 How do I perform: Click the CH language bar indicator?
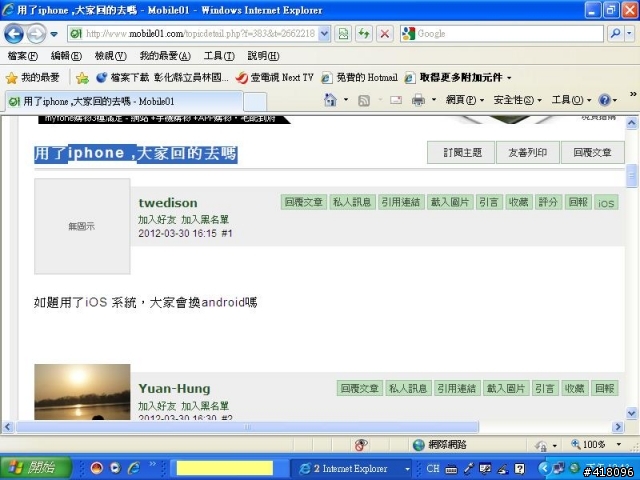[x=433, y=468]
